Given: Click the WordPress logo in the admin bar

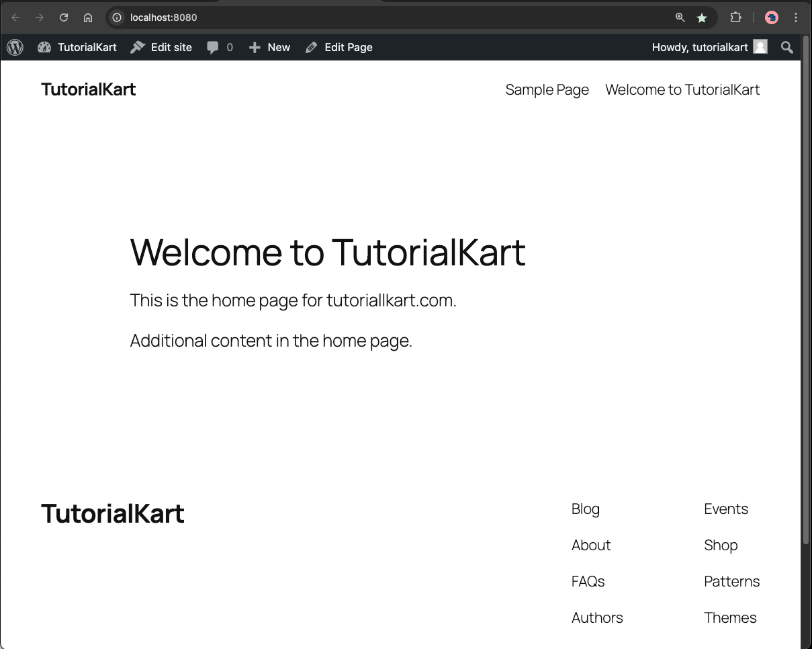Looking at the screenshot, I should coord(14,47).
